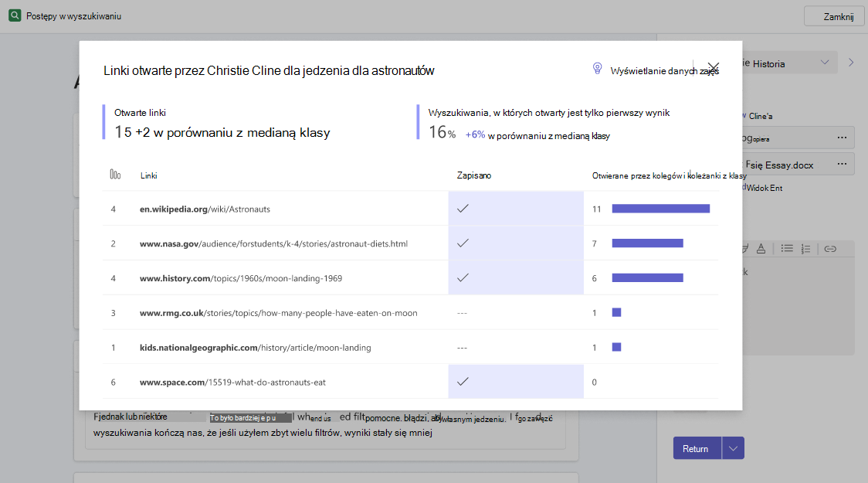Click the dialog title 'Linki otwarte przez Christie Cline'
The image size is (868, 483).
point(269,71)
